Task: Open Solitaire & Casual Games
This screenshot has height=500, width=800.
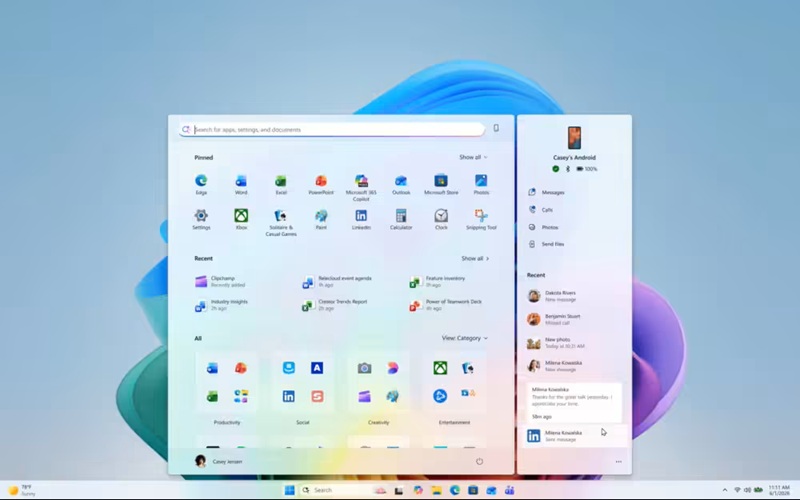Action: (x=281, y=222)
